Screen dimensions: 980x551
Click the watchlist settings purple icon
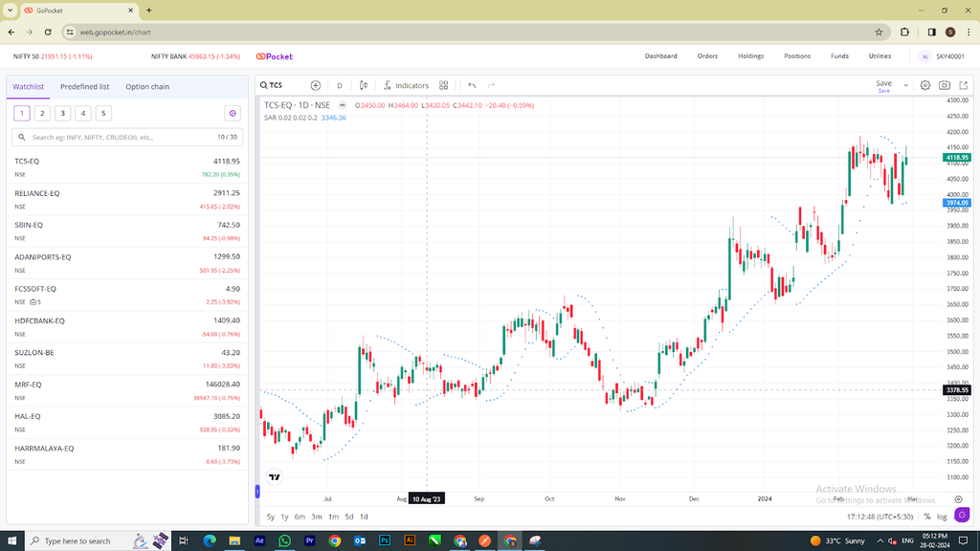point(233,113)
